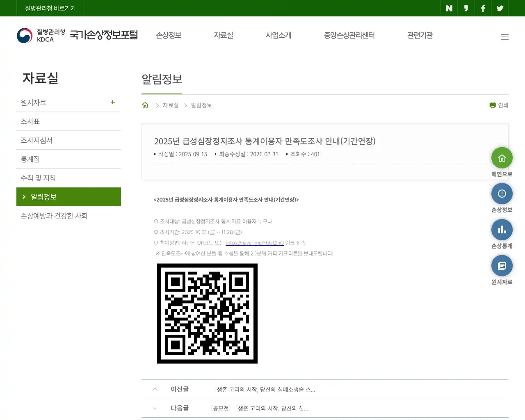525x420 pixels.
Task: Click the 작성일 : 2025-09-15 text
Action: [x=183, y=154]
